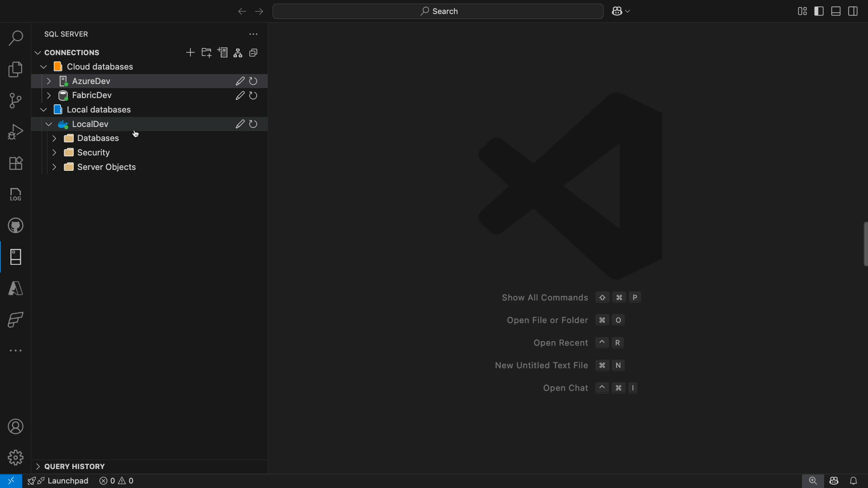Edit the AzureDev connection
The image size is (868, 488).
[240, 81]
